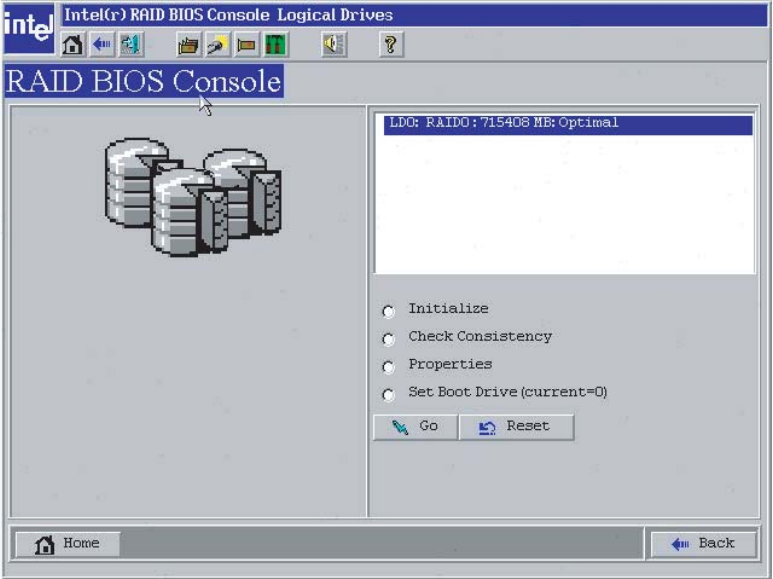Click the exit door toolbar icon

tap(131, 45)
